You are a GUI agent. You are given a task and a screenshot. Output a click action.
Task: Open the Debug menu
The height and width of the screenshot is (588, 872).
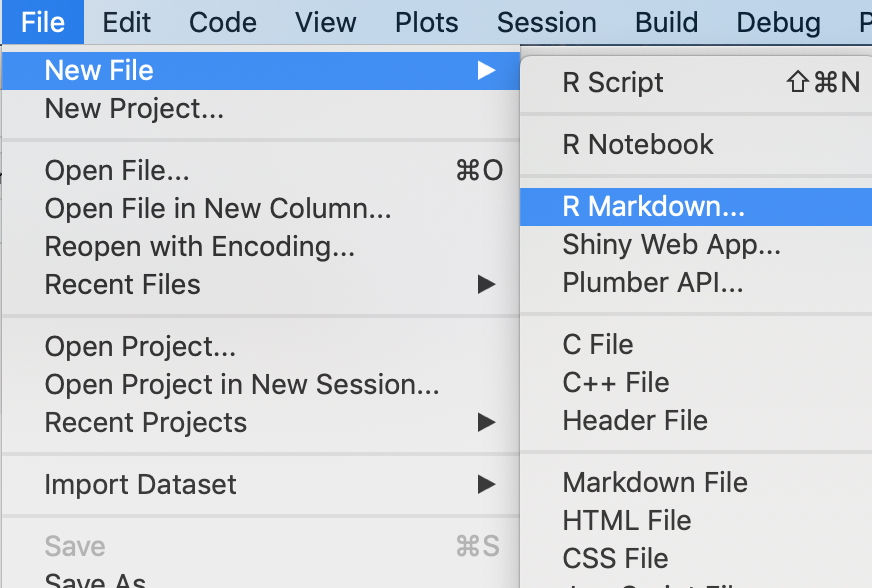[x=778, y=22]
